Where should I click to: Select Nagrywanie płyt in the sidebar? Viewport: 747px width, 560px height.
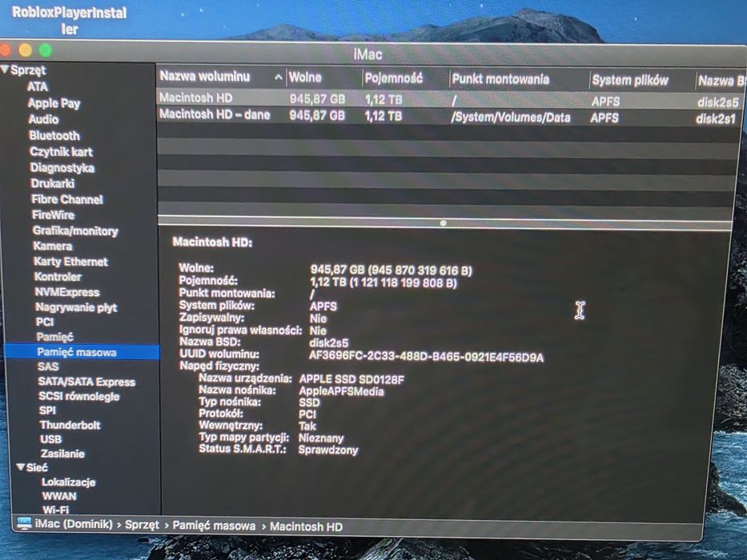click(x=76, y=307)
